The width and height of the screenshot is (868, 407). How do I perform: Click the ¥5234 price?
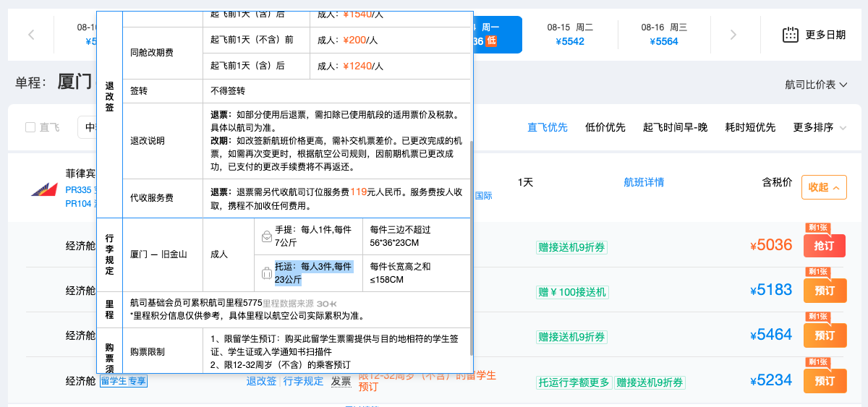click(x=771, y=380)
